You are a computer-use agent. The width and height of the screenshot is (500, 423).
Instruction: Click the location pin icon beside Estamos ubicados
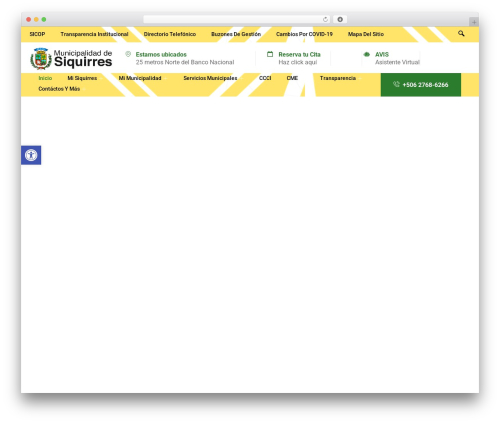click(128, 54)
